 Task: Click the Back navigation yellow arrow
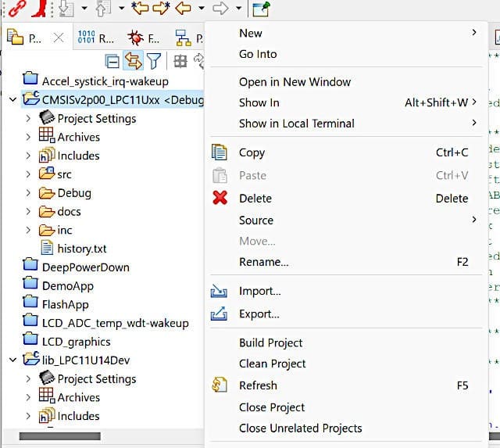(x=183, y=9)
